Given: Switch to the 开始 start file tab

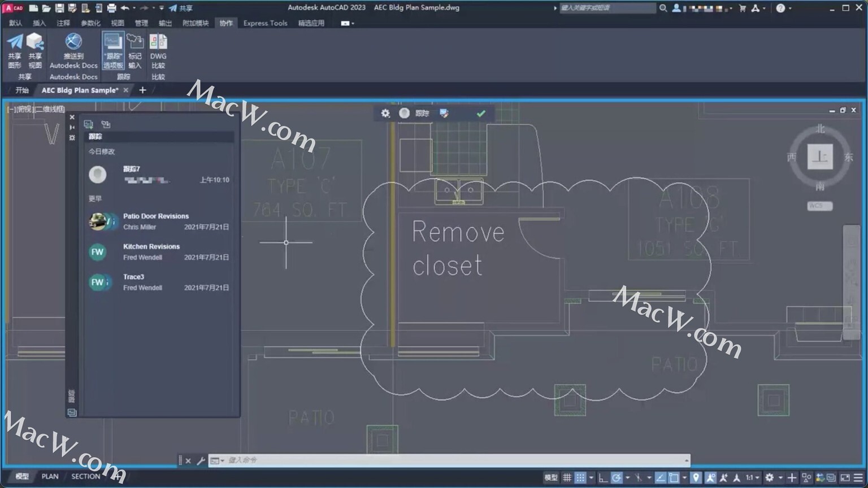Looking at the screenshot, I should coord(22,90).
